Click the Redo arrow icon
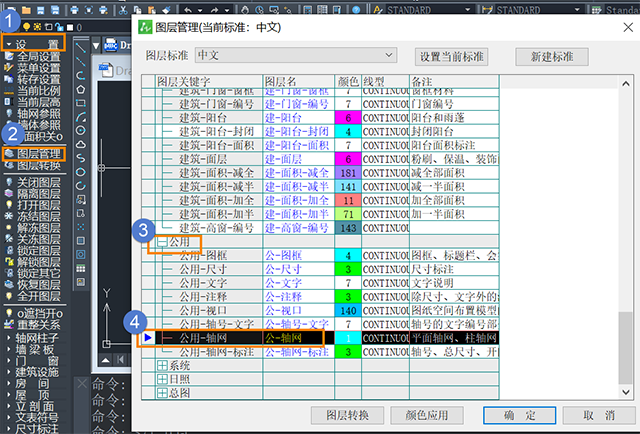This screenshot has width=640, height=434. (214, 10)
